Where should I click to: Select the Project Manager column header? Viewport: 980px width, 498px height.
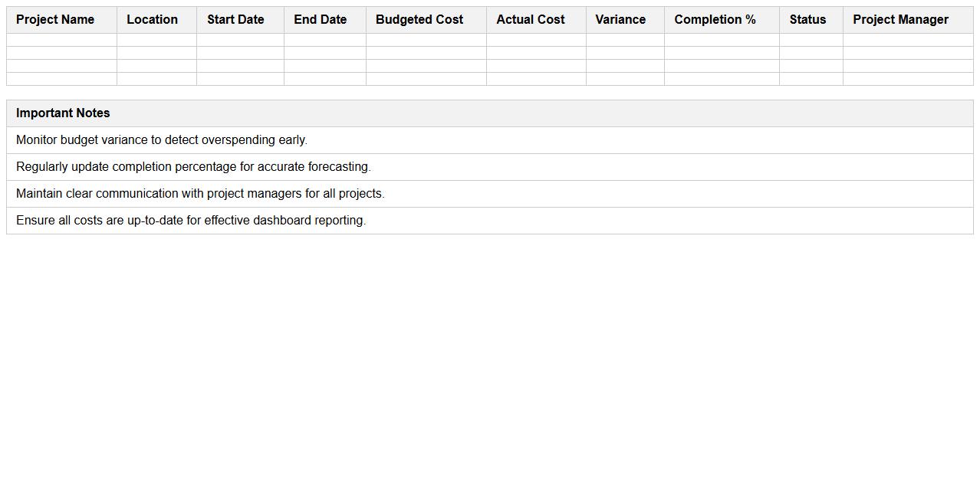[x=900, y=19]
